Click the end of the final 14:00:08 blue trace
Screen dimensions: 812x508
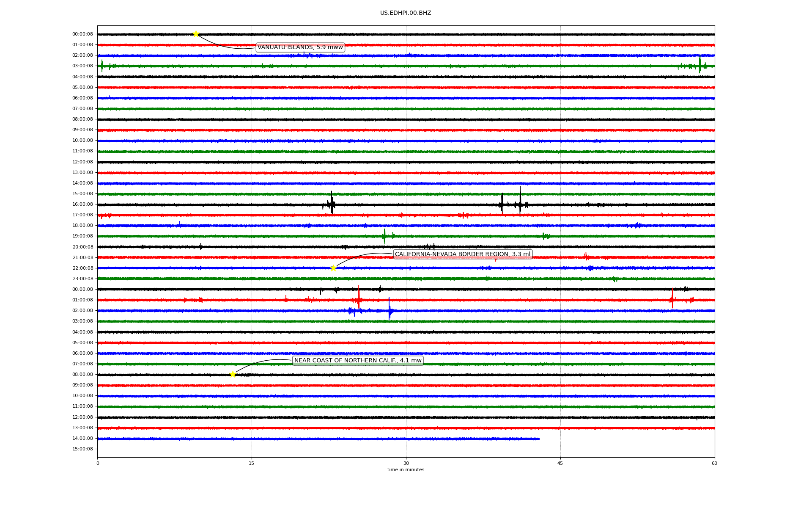(x=539, y=439)
